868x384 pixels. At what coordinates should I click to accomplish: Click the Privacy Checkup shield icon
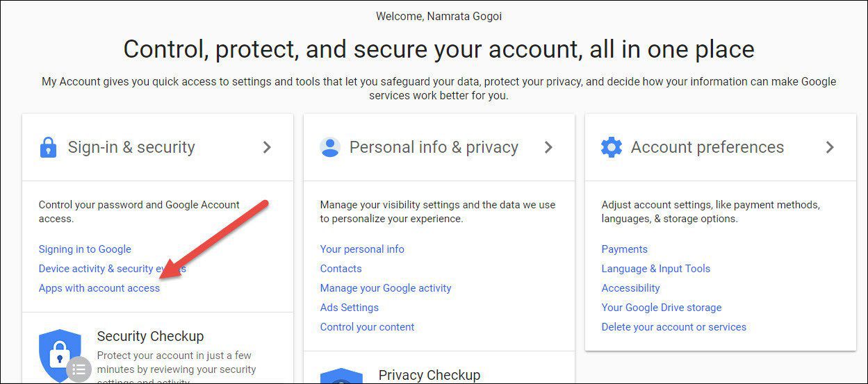341,376
